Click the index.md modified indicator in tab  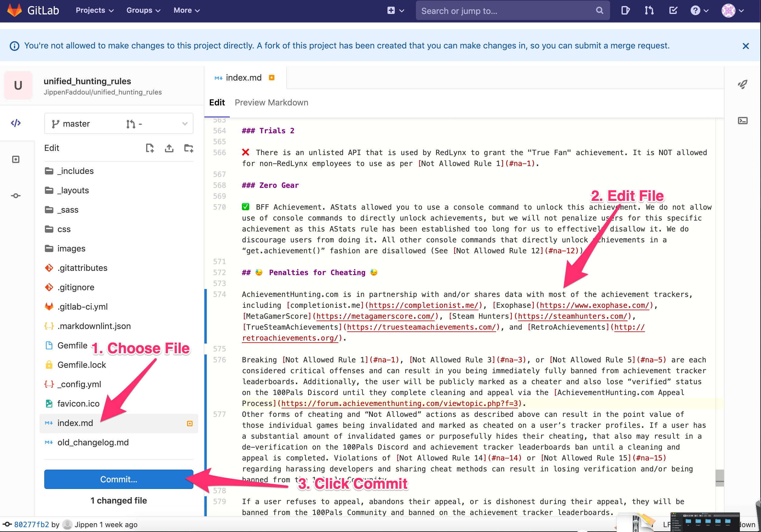271,78
